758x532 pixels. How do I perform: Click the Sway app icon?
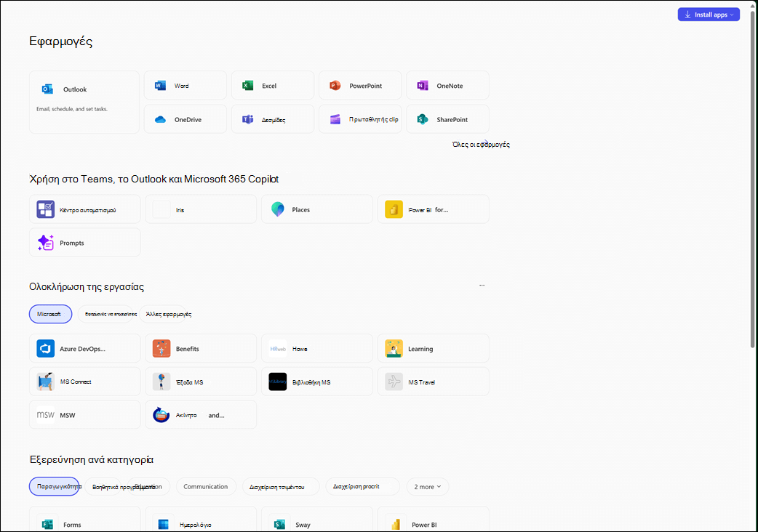coord(279,524)
